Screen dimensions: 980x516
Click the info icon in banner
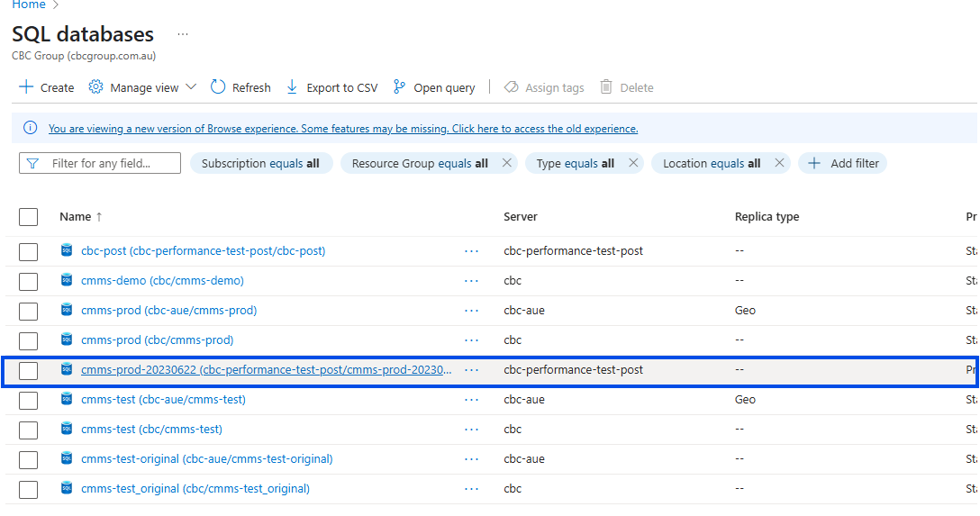pyautogui.click(x=31, y=129)
